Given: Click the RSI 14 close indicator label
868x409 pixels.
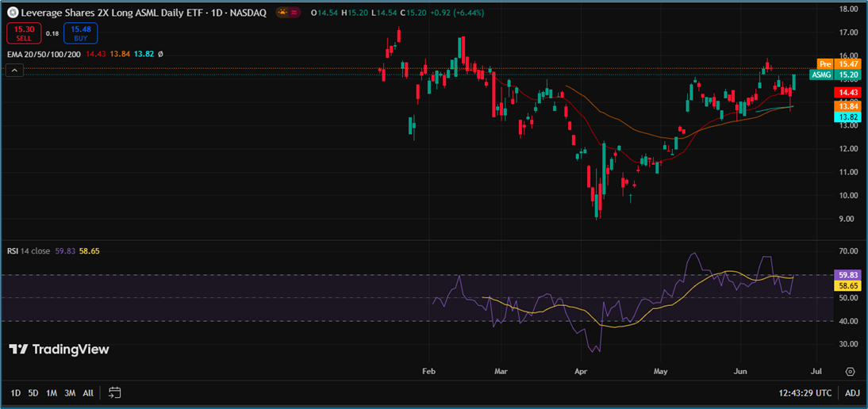Looking at the screenshot, I should (29, 251).
